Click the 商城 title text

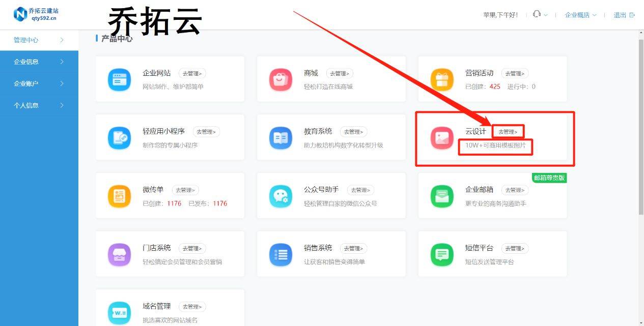[311, 73]
